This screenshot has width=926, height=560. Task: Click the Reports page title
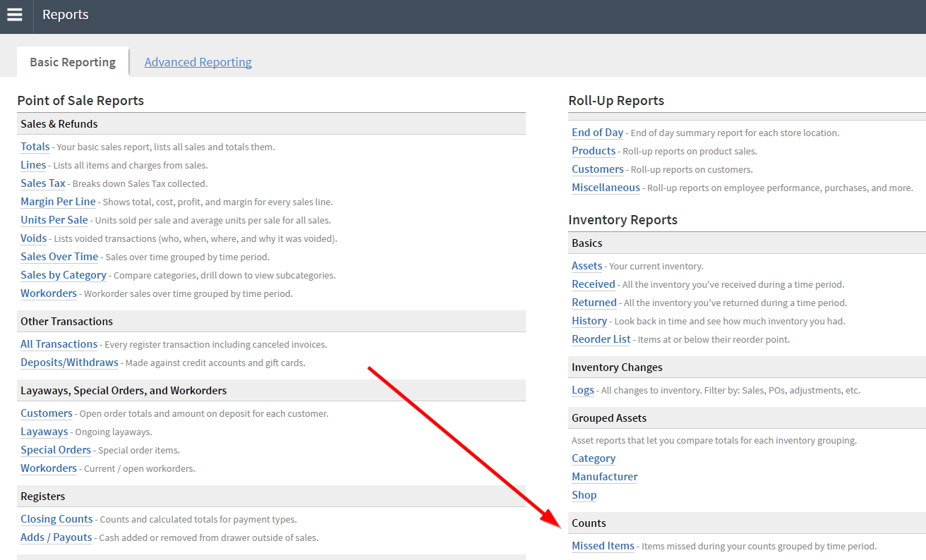(x=66, y=15)
